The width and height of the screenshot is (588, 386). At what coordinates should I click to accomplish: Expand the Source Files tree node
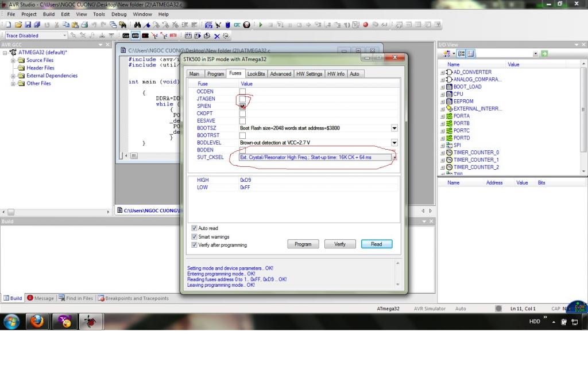(x=13, y=60)
